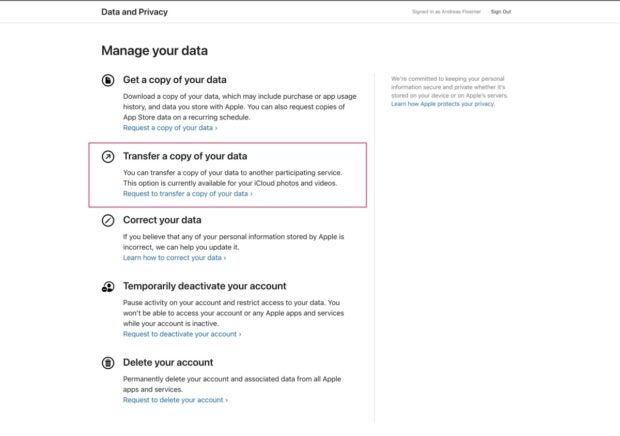620x436 pixels.
Task: Select Request to delete your account link
Action: pyautogui.click(x=175, y=400)
